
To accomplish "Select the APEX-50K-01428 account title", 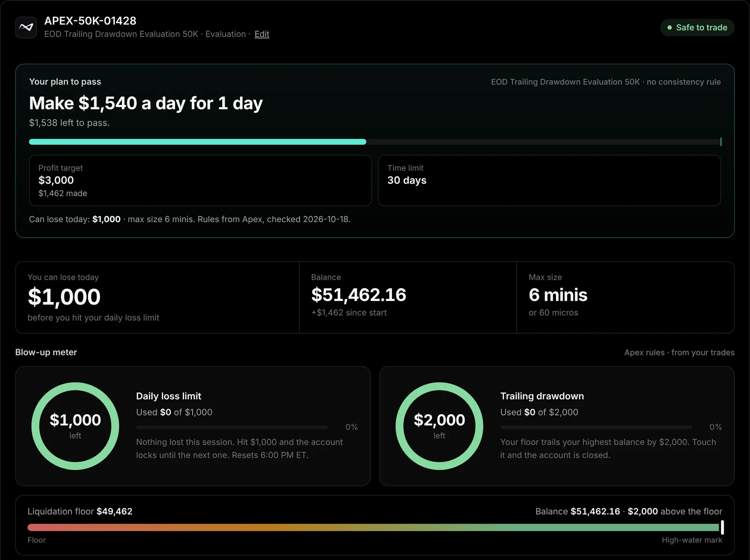I will 90,21.
